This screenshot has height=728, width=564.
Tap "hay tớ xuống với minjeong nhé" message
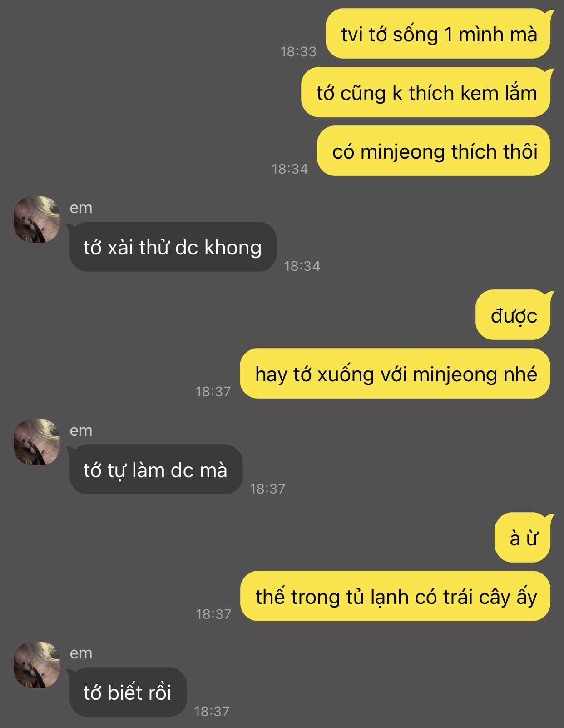(395, 374)
